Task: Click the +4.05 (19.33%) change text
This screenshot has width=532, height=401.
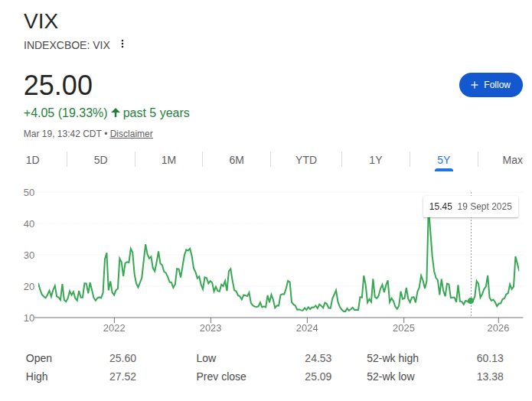Action: [x=66, y=113]
